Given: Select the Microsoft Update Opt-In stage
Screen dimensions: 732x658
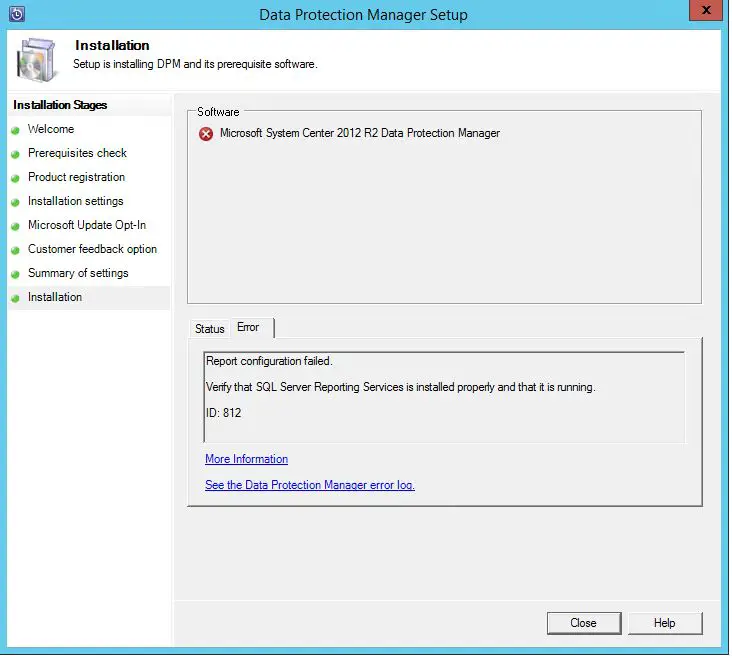Looking at the screenshot, I should [87, 226].
